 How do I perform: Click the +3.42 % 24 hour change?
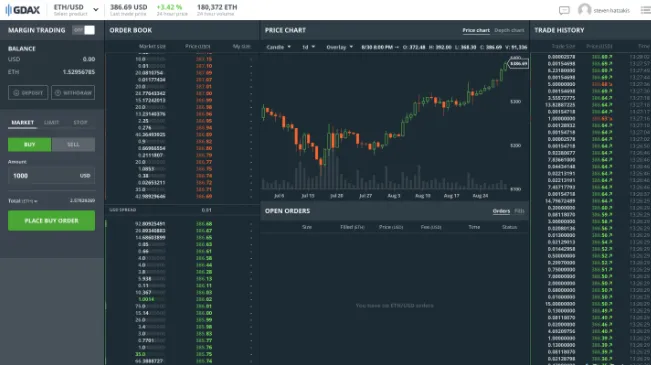(169, 7)
